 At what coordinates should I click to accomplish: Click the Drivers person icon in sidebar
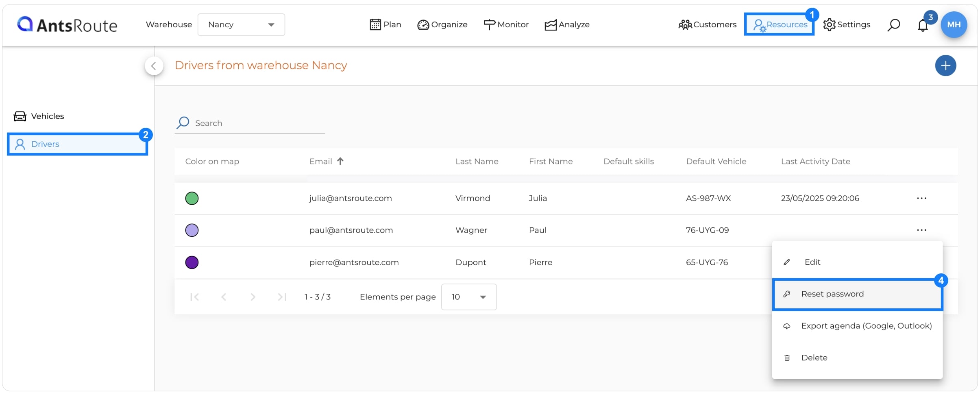click(20, 144)
